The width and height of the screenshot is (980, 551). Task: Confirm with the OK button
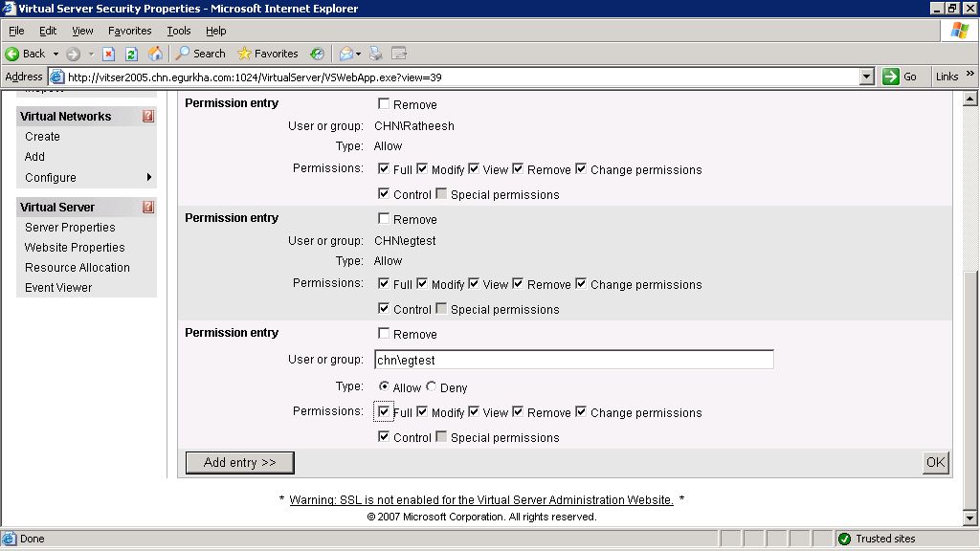(936, 462)
